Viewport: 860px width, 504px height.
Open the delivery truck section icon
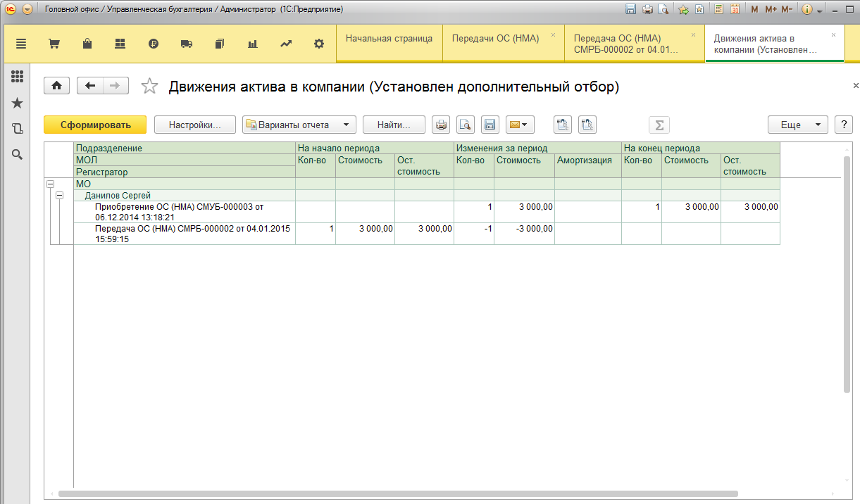pyautogui.click(x=187, y=44)
